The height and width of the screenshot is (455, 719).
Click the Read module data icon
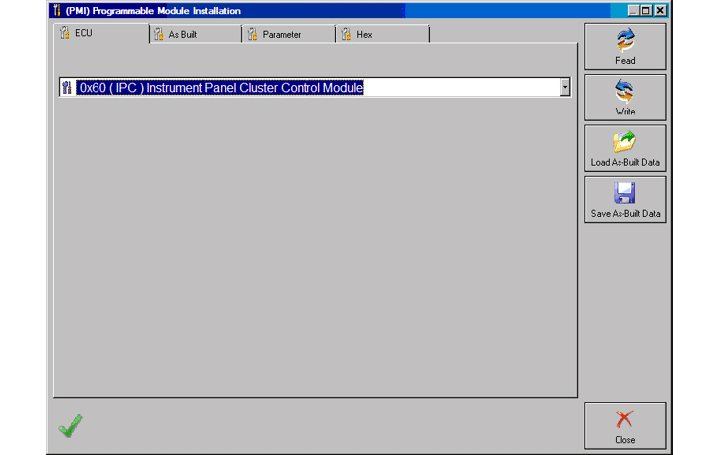(x=625, y=40)
